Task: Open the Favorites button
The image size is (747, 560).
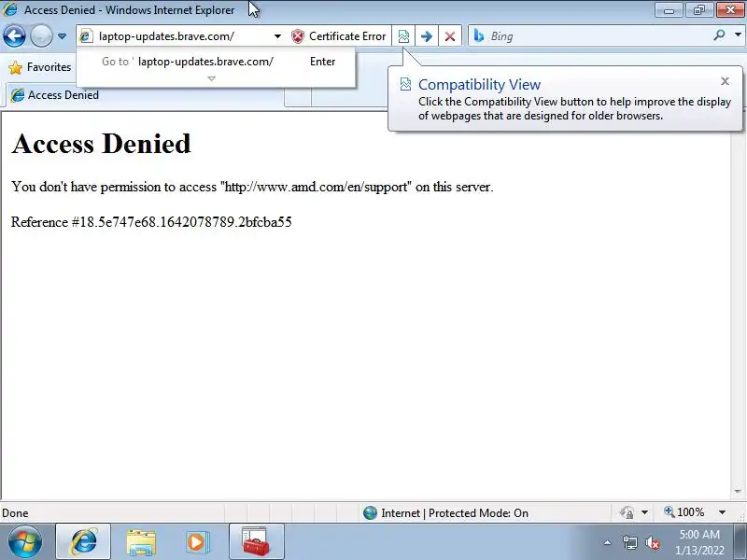Action: [40, 67]
